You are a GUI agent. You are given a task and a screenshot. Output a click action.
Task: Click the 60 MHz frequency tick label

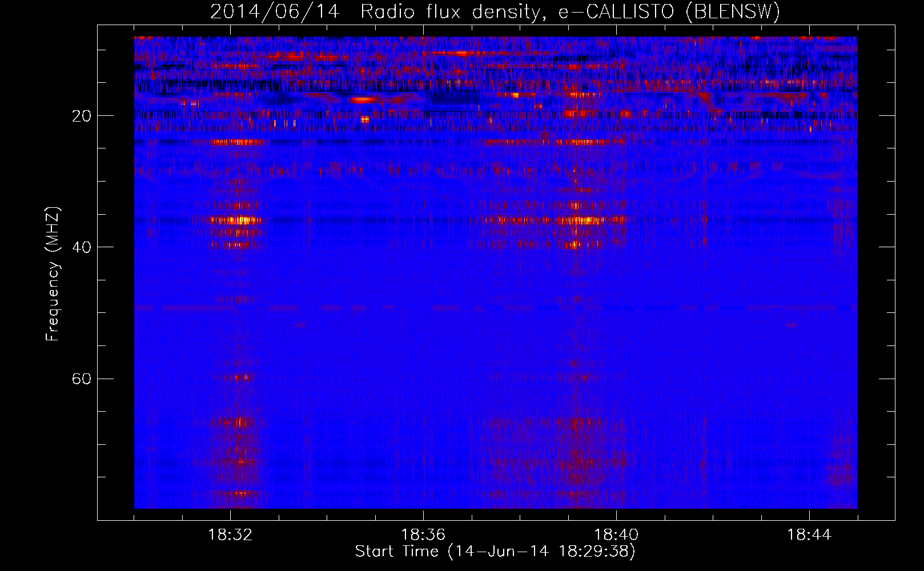click(x=82, y=379)
